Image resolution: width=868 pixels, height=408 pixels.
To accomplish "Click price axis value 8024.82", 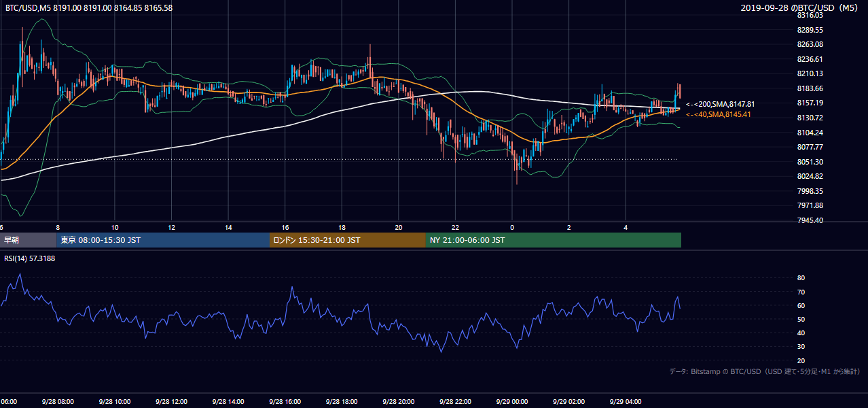I will click(810, 176).
